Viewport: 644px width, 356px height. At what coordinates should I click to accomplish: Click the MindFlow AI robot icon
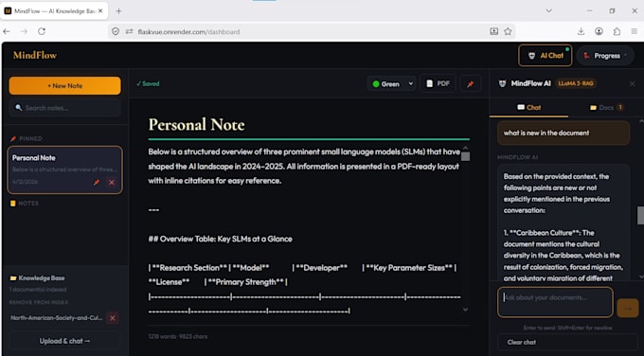tap(502, 83)
